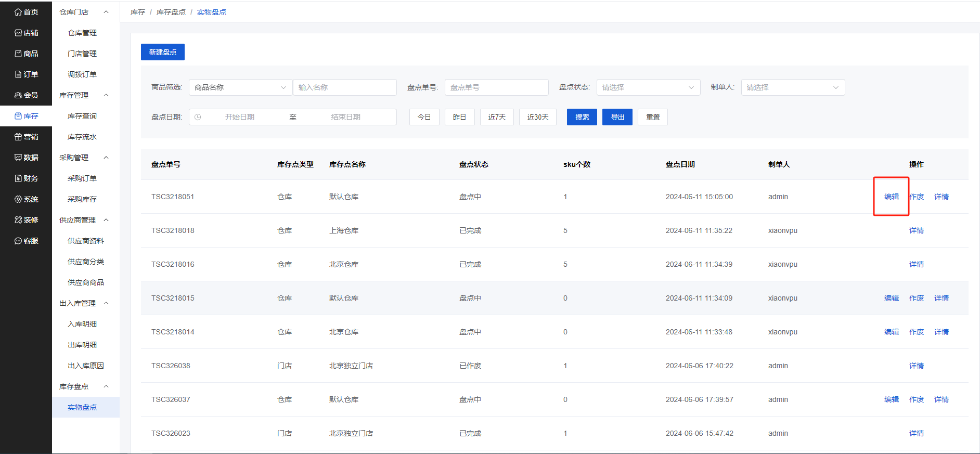This screenshot has width=980, height=454.
Task: Go to 入库明细 submenu
Action: [x=82, y=324]
